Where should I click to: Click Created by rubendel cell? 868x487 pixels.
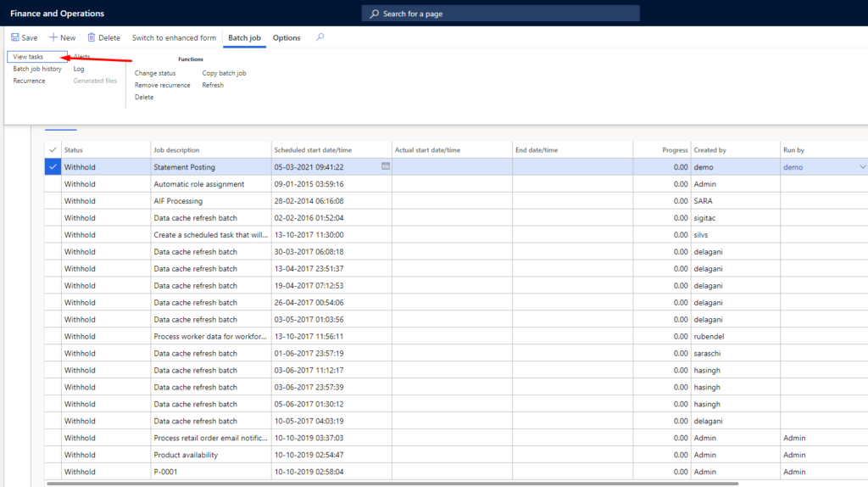pyautogui.click(x=709, y=336)
